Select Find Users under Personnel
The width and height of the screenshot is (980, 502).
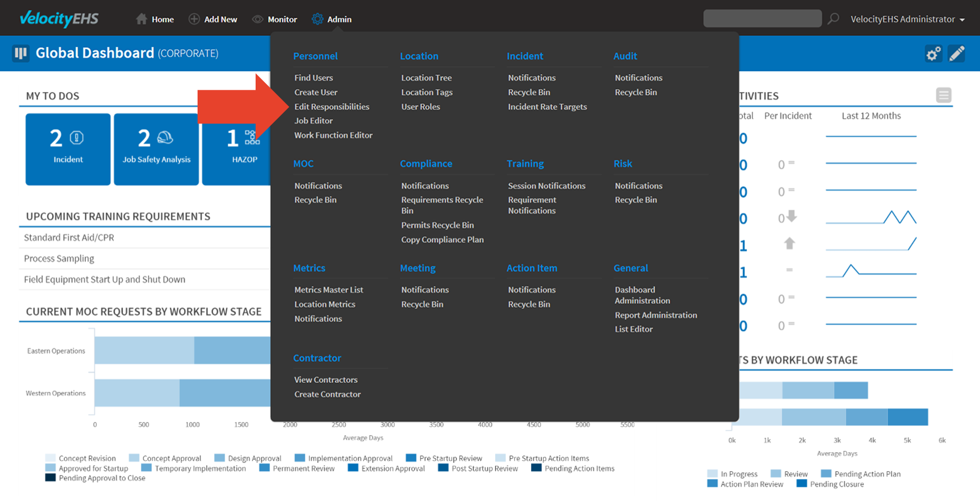click(x=314, y=78)
